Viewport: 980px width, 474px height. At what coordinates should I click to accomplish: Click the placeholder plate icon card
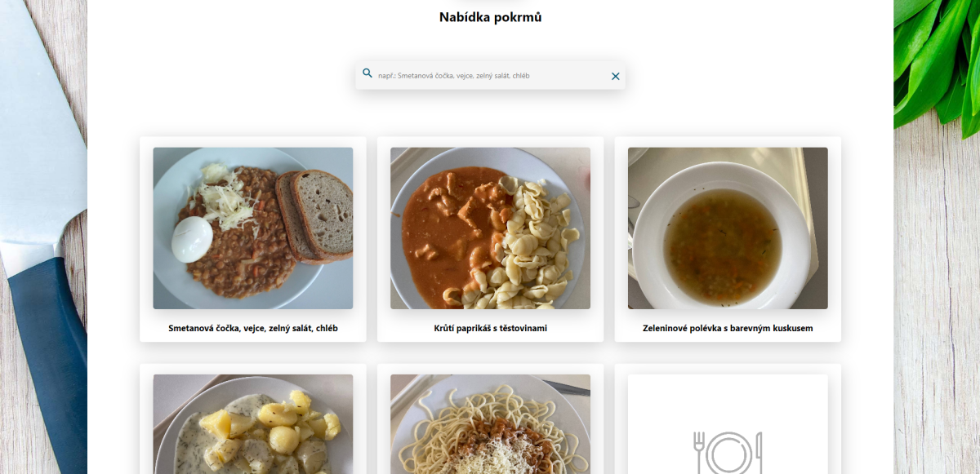click(x=728, y=424)
